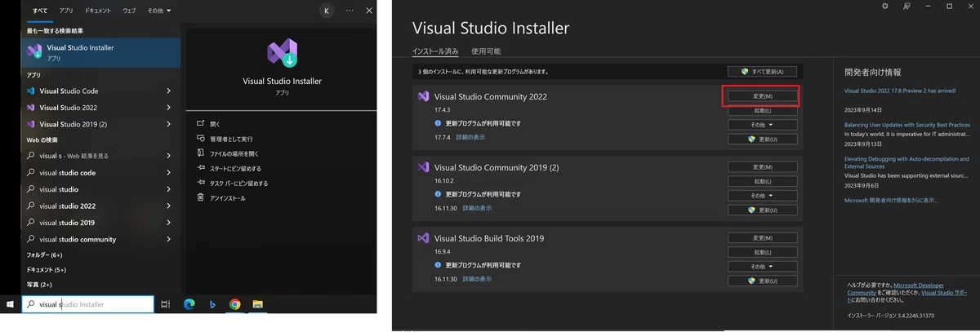Expand Visual Studio Code result chevron

coord(168,91)
